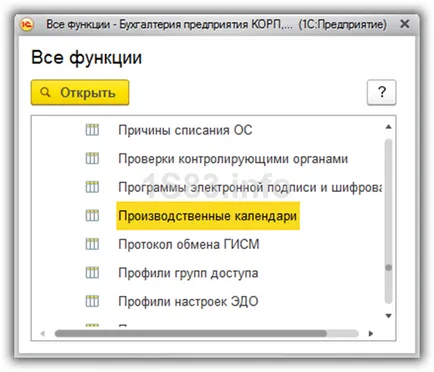
Task: Click table icon beside Производственные календари
Action: pyautogui.click(x=92, y=216)
